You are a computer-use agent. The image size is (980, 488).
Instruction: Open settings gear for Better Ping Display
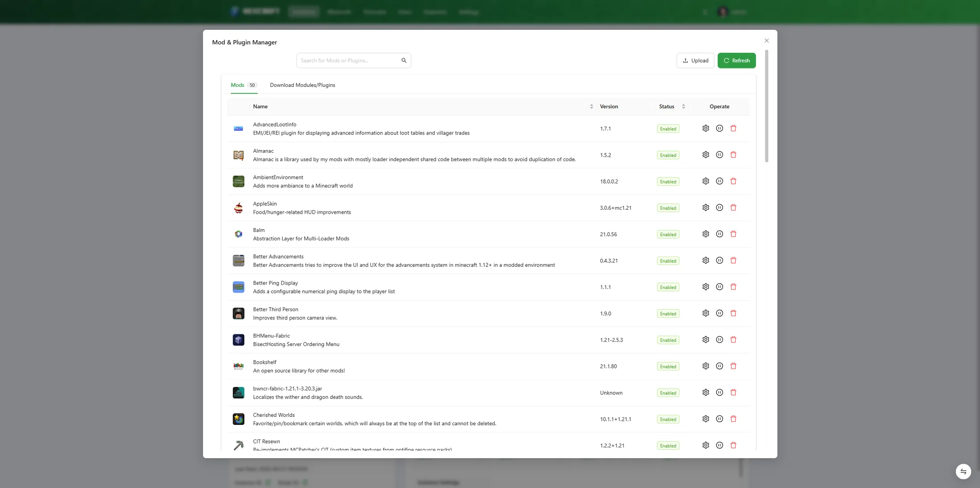coord(706,287)
